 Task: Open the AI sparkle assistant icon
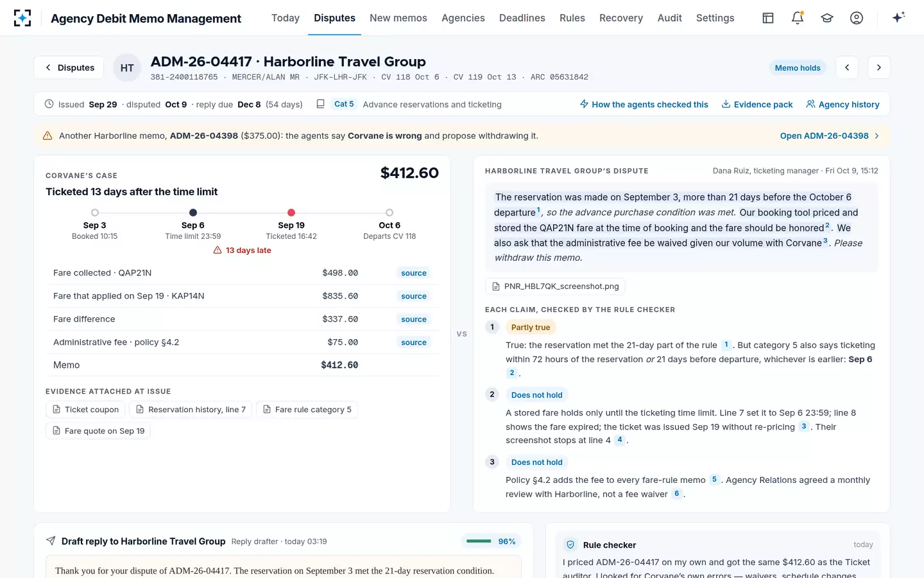898,17
